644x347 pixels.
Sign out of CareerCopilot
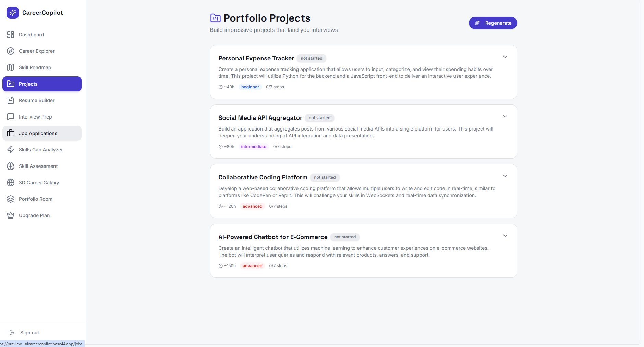[29, 333]
